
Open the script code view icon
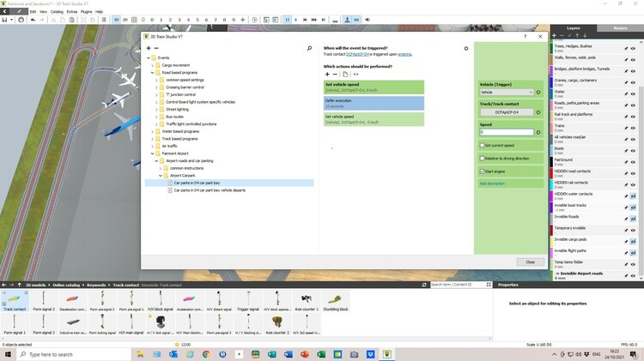(x=355, y=75)
